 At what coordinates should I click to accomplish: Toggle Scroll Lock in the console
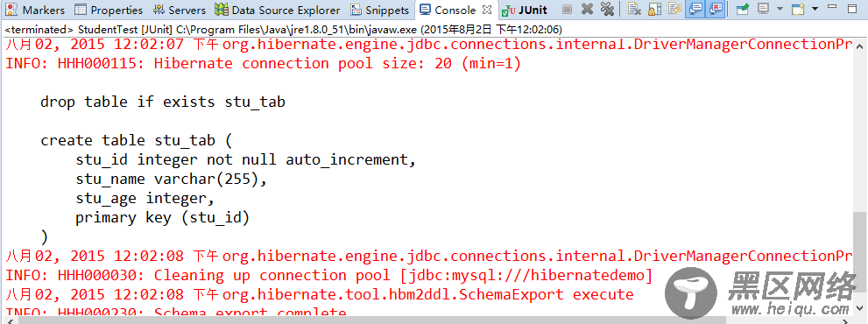(655, 9)
